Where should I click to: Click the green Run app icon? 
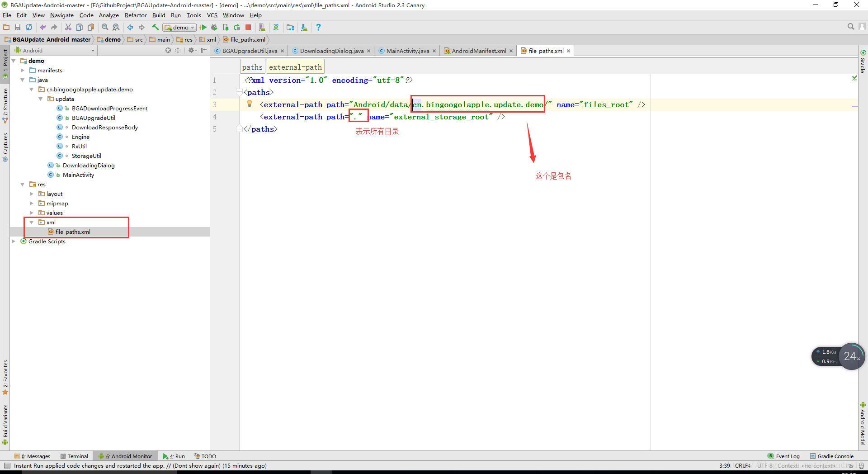[x=203, y=27]
